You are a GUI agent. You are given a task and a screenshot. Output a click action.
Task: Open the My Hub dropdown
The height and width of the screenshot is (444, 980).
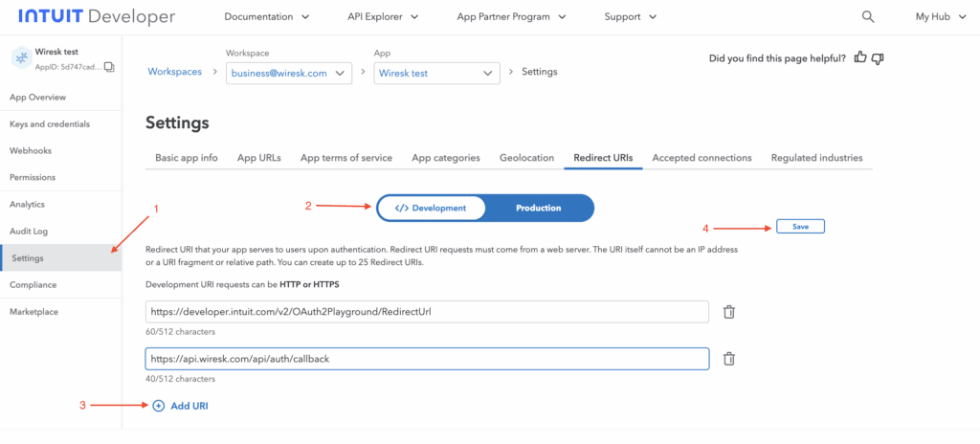942,17
